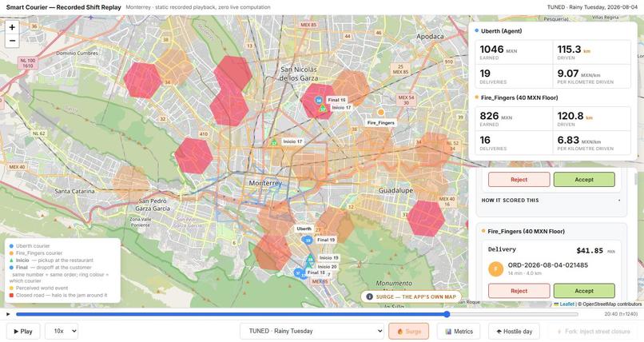Click the orange F avatar in the order card
Viewport: 644px width, 342px height.
[495, 269]
